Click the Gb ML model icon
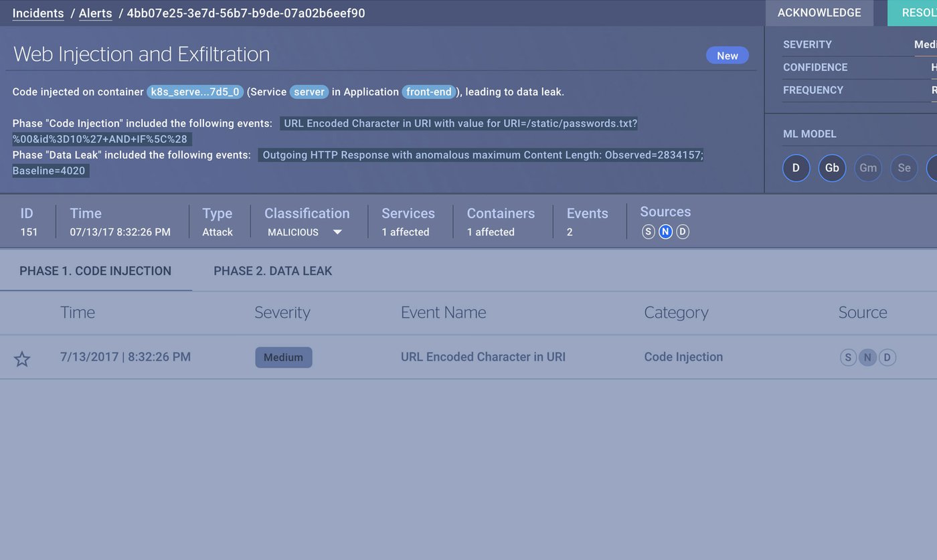The height and width of the screenshot is (560, 937). click(x=832, y=168)
